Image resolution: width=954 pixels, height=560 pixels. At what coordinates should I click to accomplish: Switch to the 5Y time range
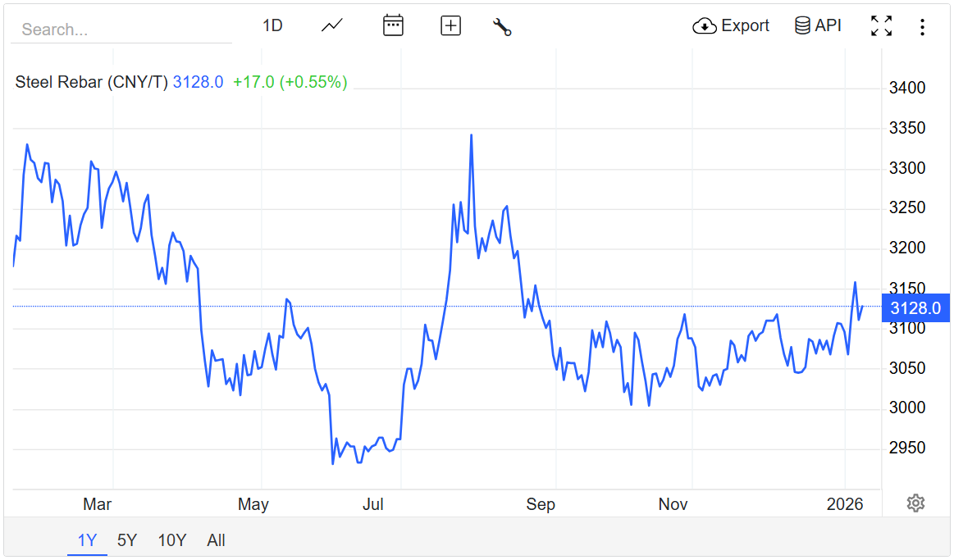[x=127, y=540]
